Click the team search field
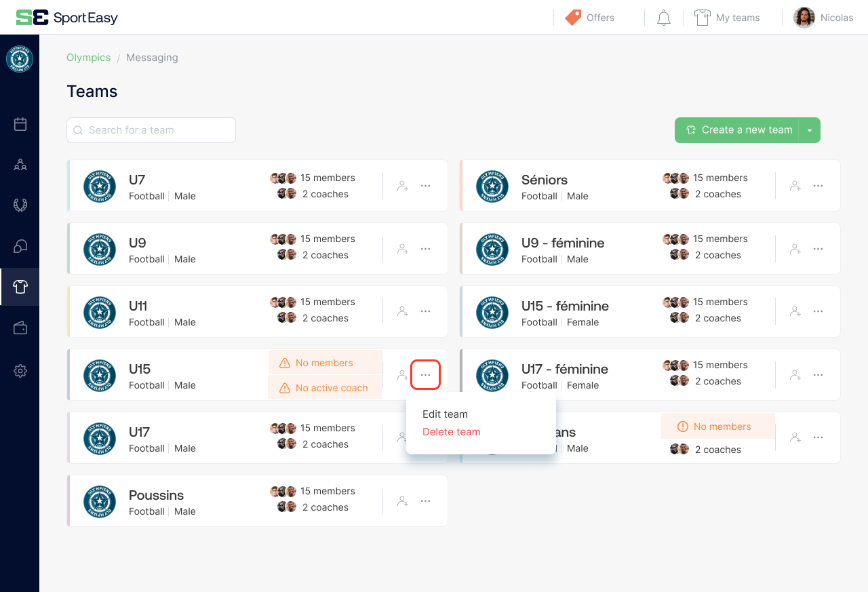This screenshot has width=868, height=592. [x=151, y=130]
